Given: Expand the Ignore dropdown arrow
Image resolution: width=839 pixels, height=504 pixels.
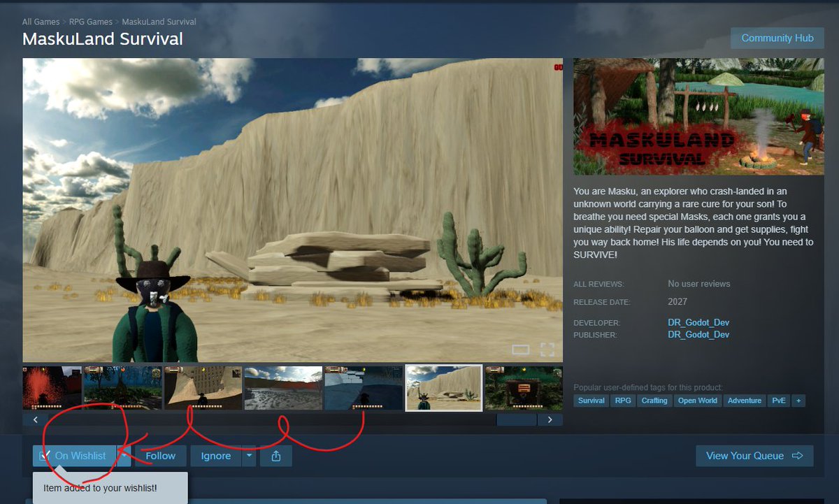Looking at the screenshot, I should (250, 456).
